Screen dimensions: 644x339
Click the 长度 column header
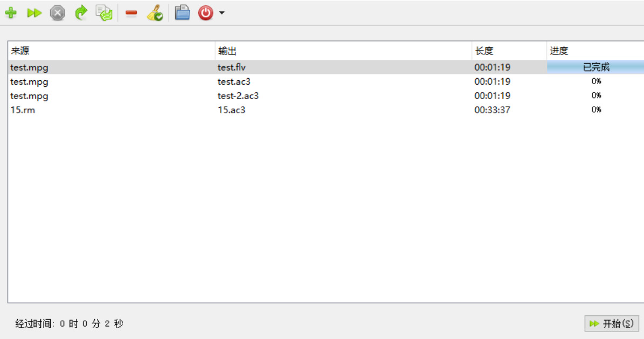[x=509, y=51]
